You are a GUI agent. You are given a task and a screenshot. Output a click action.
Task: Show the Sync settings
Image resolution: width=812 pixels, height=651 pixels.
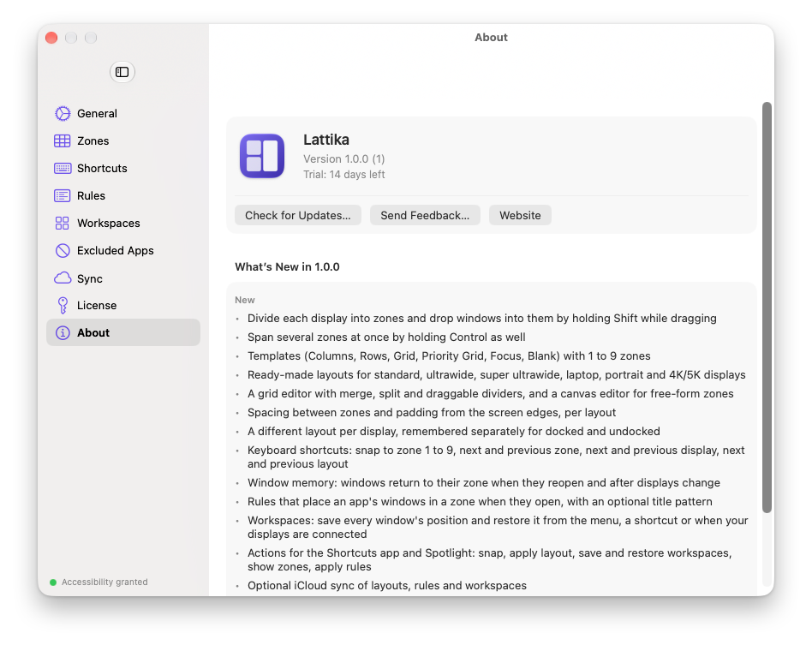point(123,278)
